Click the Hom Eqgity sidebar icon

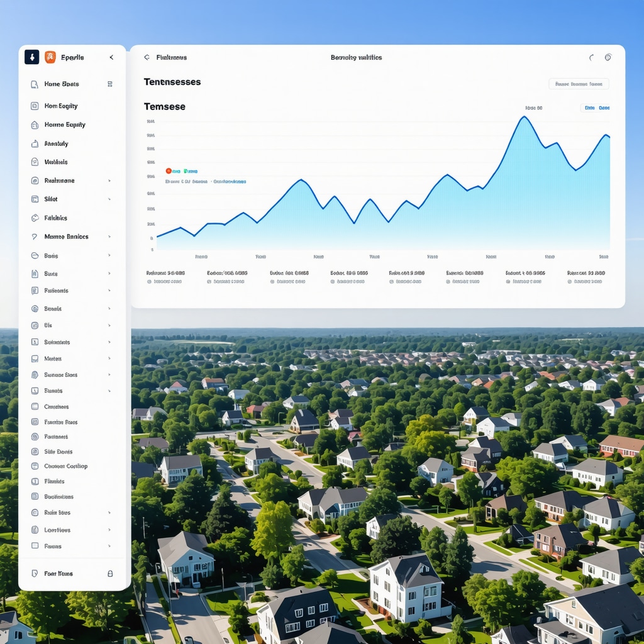tap(35, 106)
